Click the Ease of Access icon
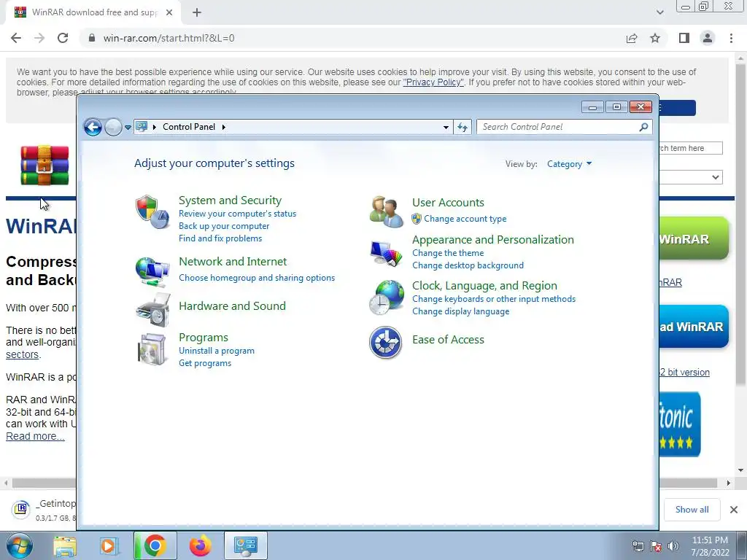The height and width of the screenshot is (560, 747). click(x=385, y=342)
